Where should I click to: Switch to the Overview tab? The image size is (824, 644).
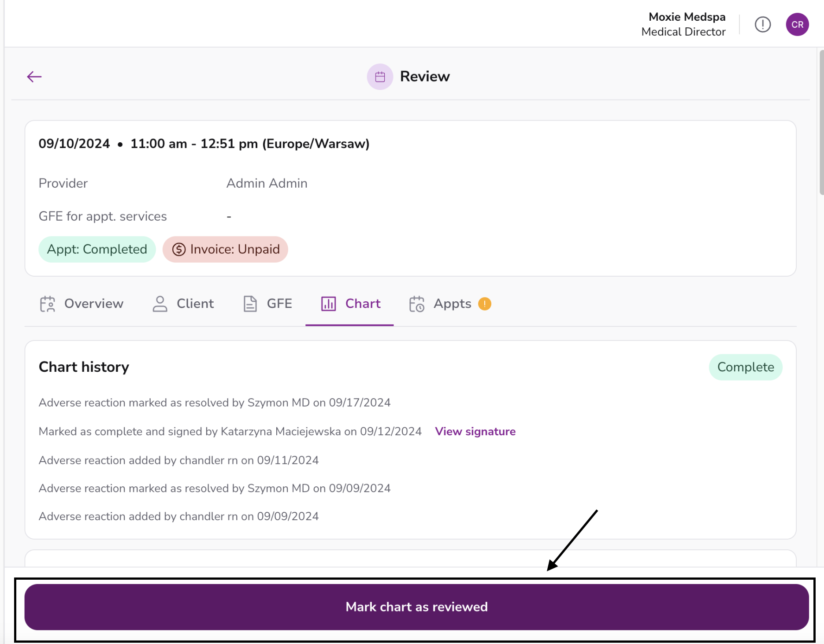(82, 304)
